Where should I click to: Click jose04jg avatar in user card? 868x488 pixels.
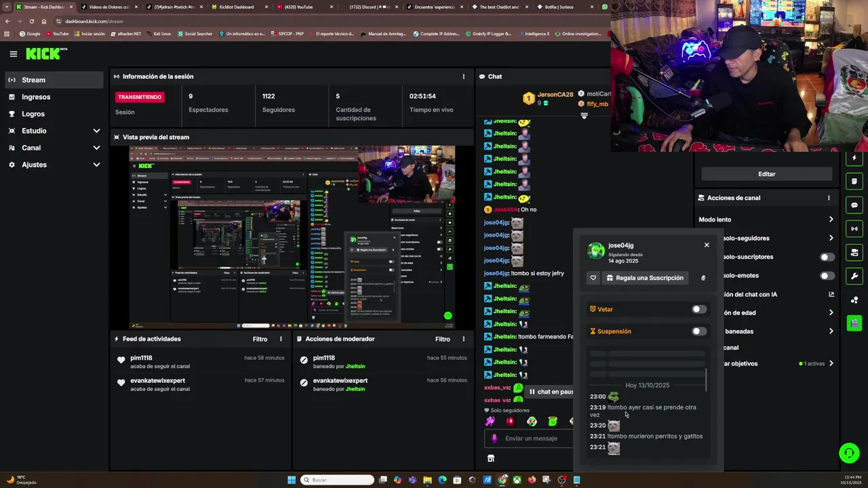[596, 251]
